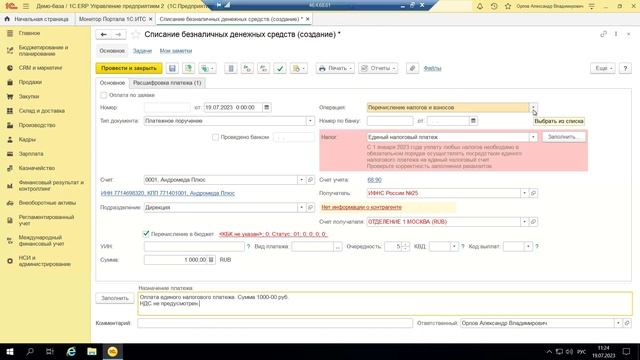
Task: Expand the Счет получателя dropdown
Action: click(x=524, y=222)
